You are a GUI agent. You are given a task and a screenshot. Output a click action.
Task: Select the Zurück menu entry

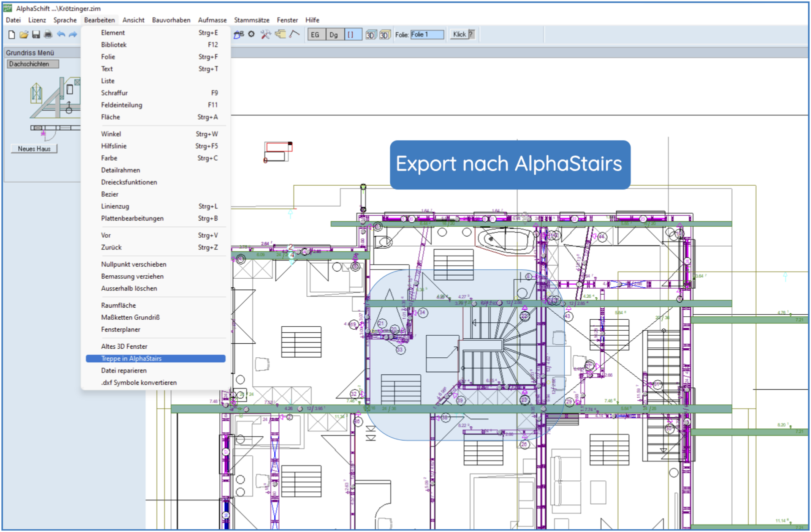click(x=156, y=248)
